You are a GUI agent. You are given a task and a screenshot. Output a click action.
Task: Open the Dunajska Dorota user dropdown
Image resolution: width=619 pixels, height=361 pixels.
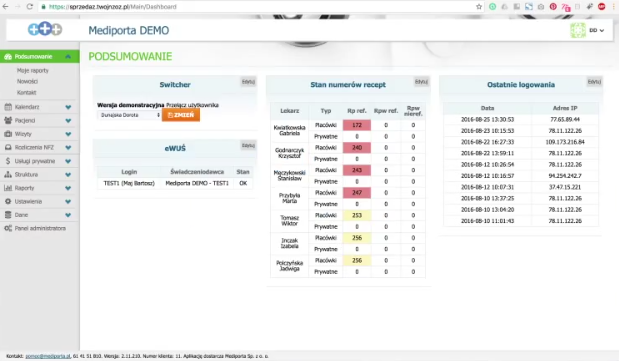pyautogui.click(x=129, y=115)
